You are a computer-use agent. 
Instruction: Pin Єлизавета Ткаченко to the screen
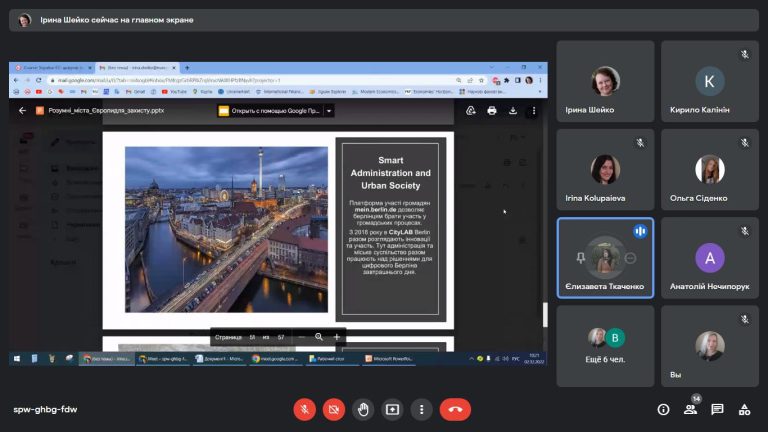[580, 258]
